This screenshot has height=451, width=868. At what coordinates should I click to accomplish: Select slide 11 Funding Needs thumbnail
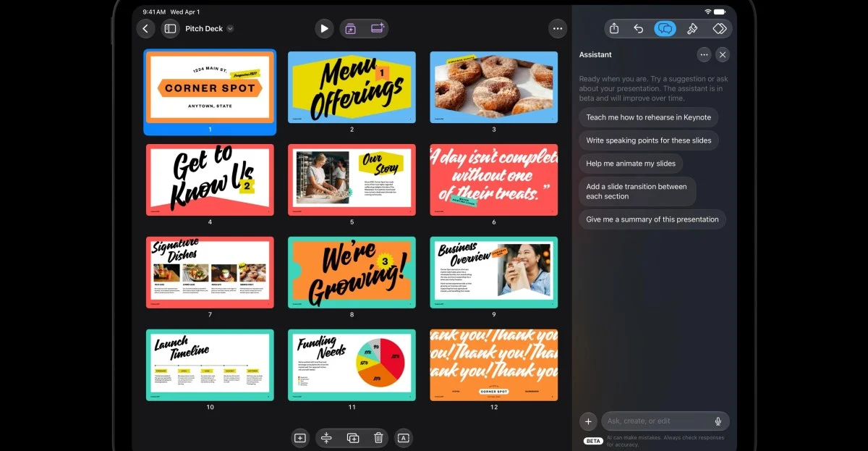[352, 366]
